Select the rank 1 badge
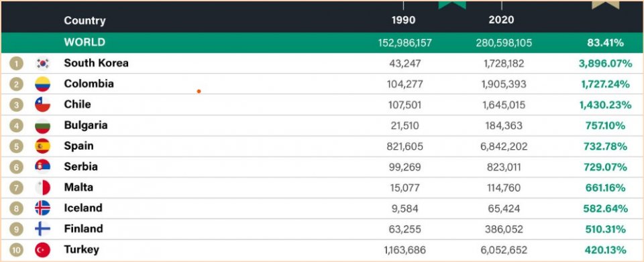Screen dimensions: 644x262 (x=16, y=63)
